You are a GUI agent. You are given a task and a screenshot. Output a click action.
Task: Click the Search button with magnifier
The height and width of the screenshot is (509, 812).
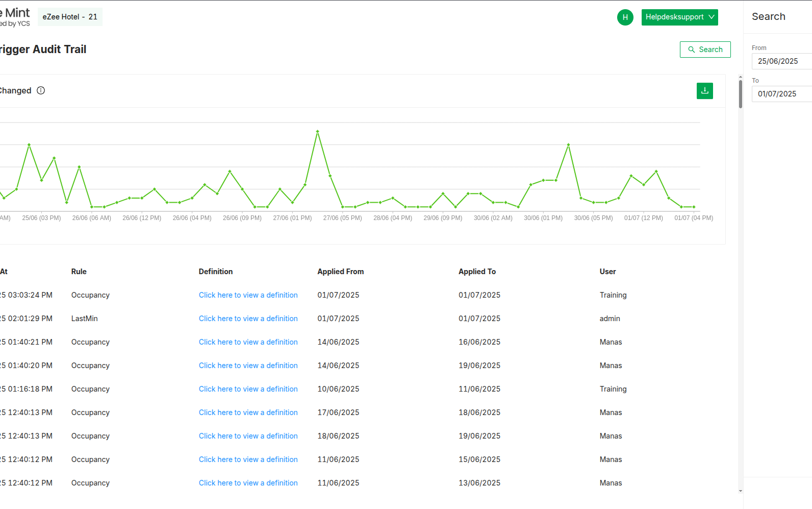tap(705, 50)
